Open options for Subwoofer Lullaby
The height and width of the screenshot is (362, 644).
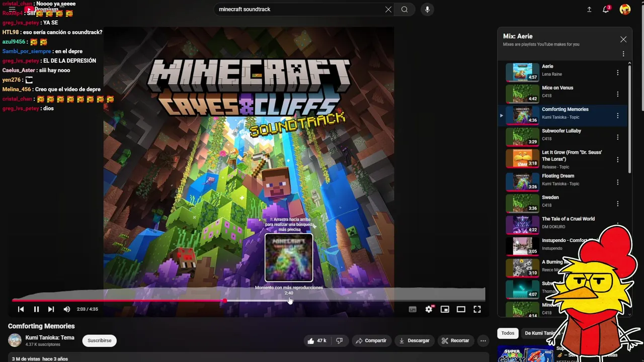point(617,137)
